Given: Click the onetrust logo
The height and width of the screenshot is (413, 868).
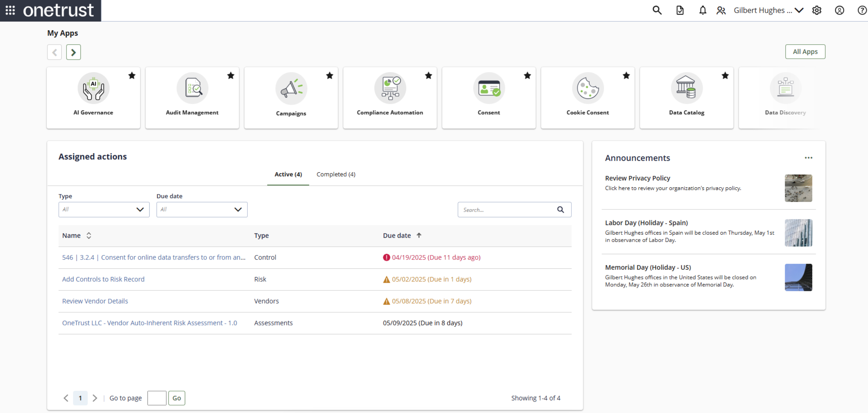Looking at the screenshot, I should point(58,10).
